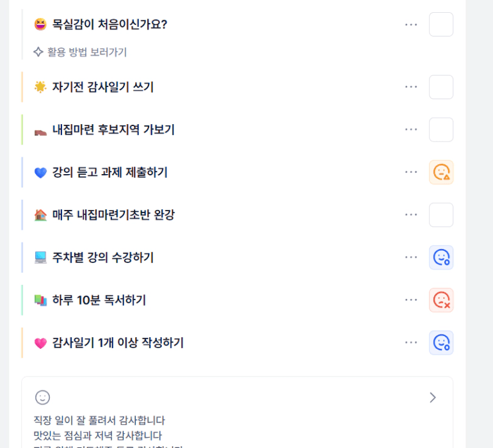The width and height of the screenshot is (493, 448).
Task: Click the blue heart icon for 강의 듣고 과제 제출하기
Action: tap(41, 173)
